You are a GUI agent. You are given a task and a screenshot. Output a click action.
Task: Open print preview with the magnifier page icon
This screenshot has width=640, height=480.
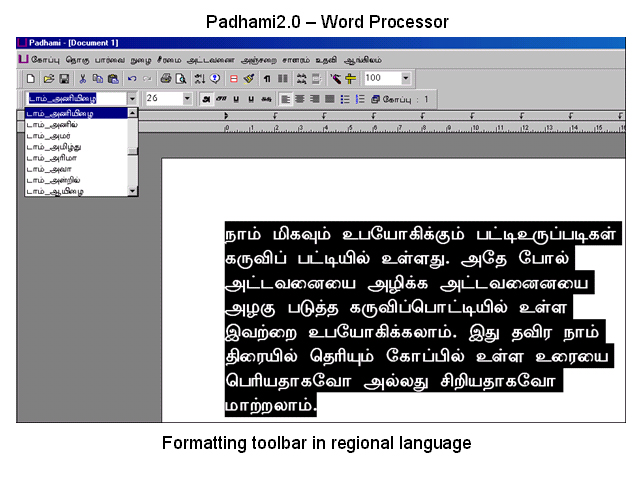(x=181, y=78)
